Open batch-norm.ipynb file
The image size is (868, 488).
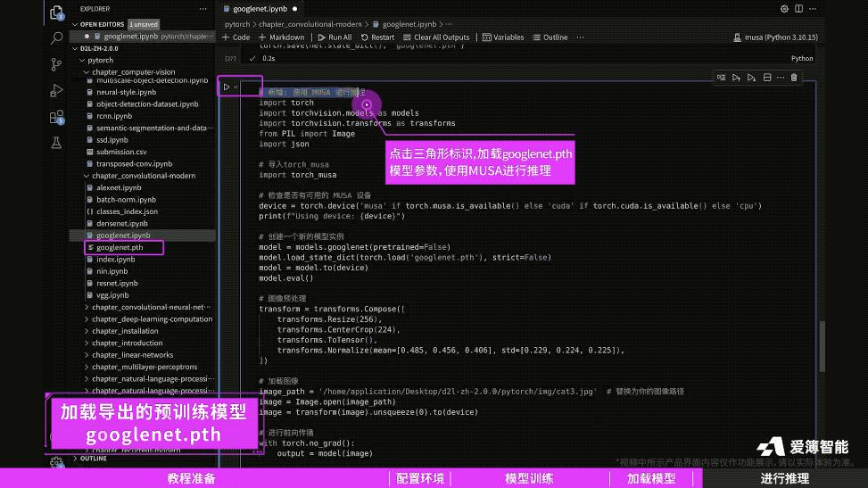pyautogui.click(x=126, y=200)
